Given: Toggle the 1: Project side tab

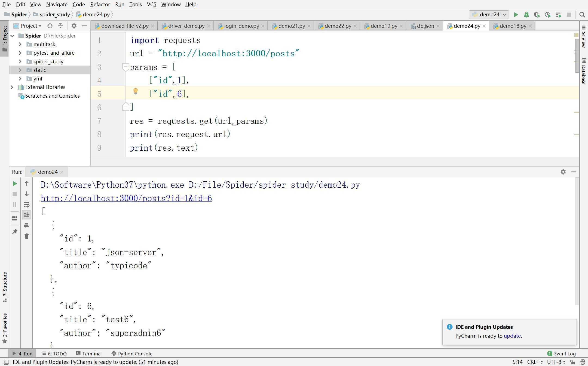Looking at the screenshot, I should point(5,39).
